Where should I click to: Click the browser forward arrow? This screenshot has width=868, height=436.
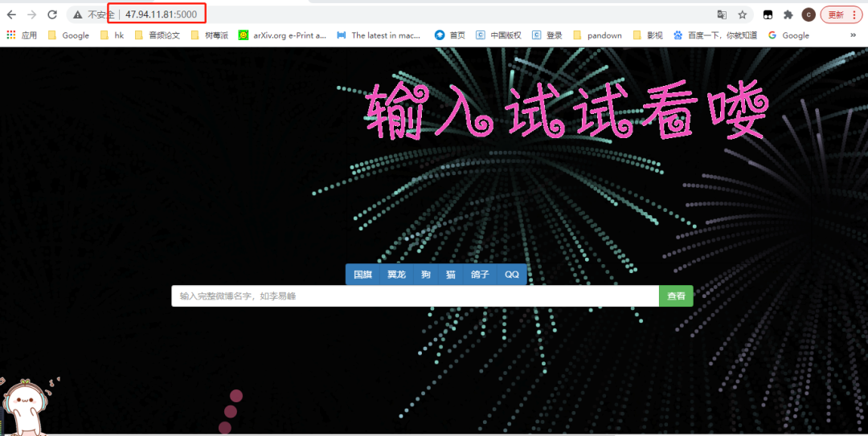(31, 15)
